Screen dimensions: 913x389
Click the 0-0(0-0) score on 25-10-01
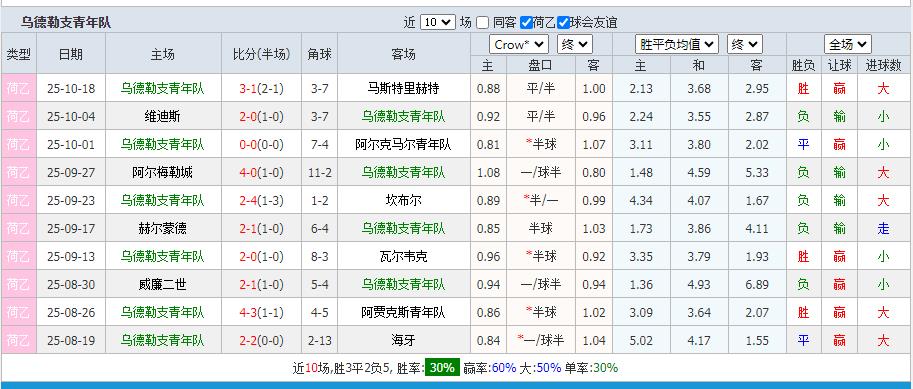261,144
